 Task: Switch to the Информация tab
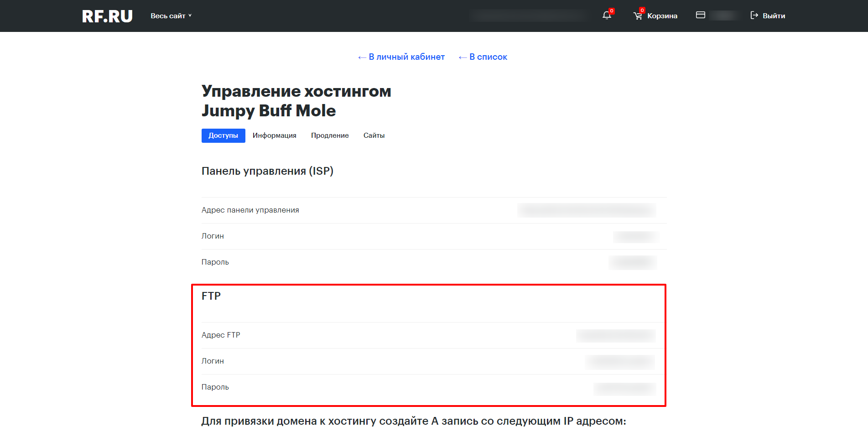(274, 135)
